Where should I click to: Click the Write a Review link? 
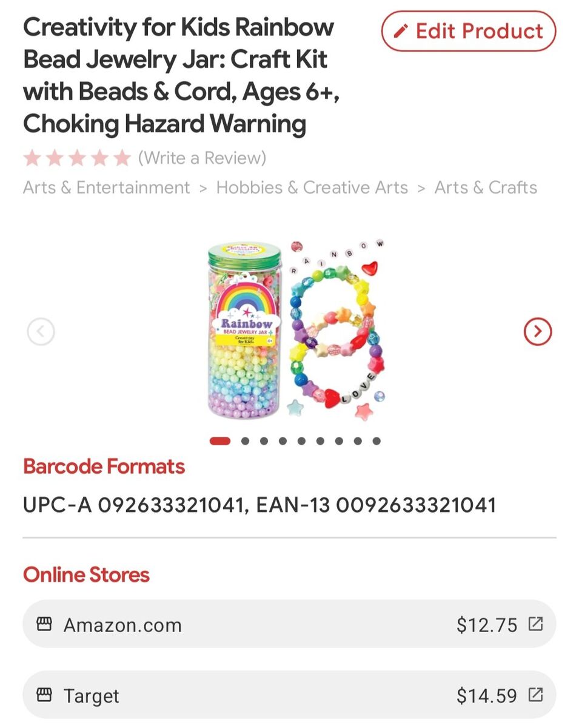tap(202, 158)
